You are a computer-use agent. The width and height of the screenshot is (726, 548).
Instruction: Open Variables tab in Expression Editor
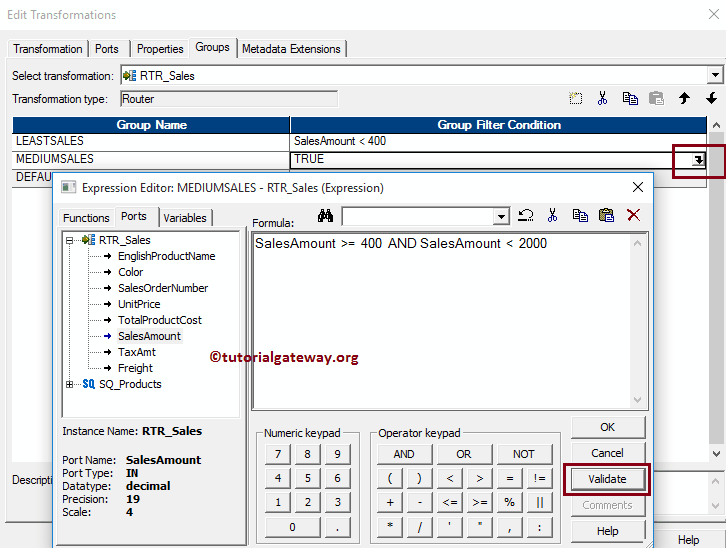pos(185,218)
